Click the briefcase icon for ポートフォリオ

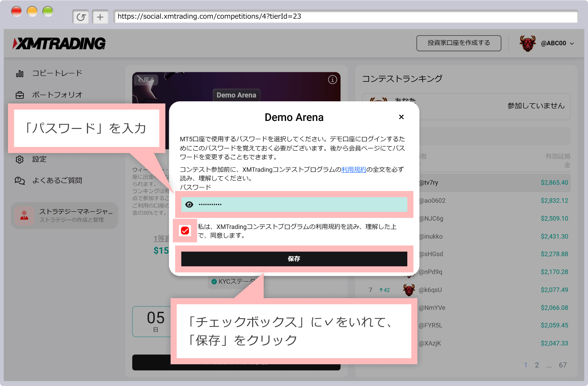(20, 95)
